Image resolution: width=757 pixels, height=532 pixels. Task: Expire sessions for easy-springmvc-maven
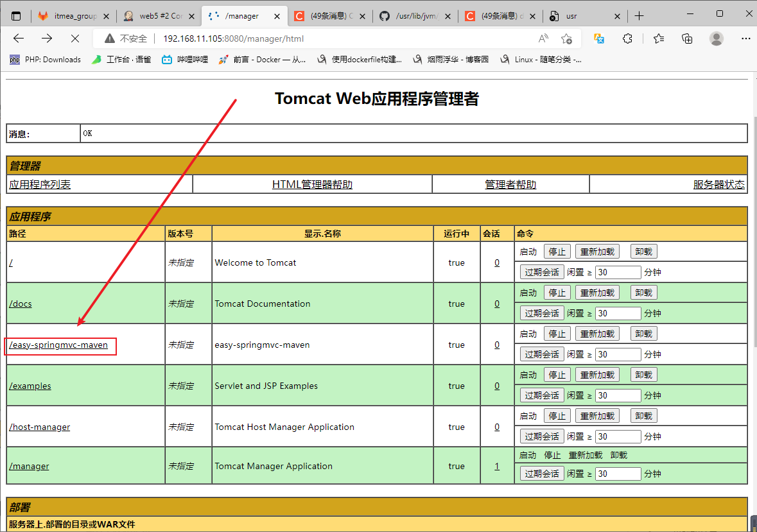click(x=542, y=354)
